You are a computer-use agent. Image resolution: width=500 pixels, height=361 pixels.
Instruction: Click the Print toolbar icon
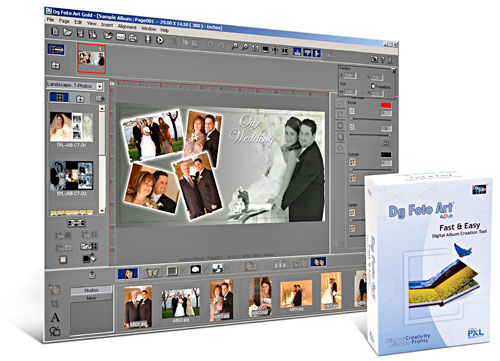(133, 38)
